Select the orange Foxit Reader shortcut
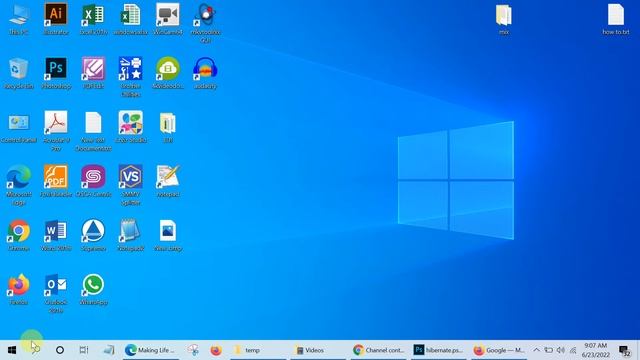The width and height of the screenshot is (640, 360). coord(56,181)
